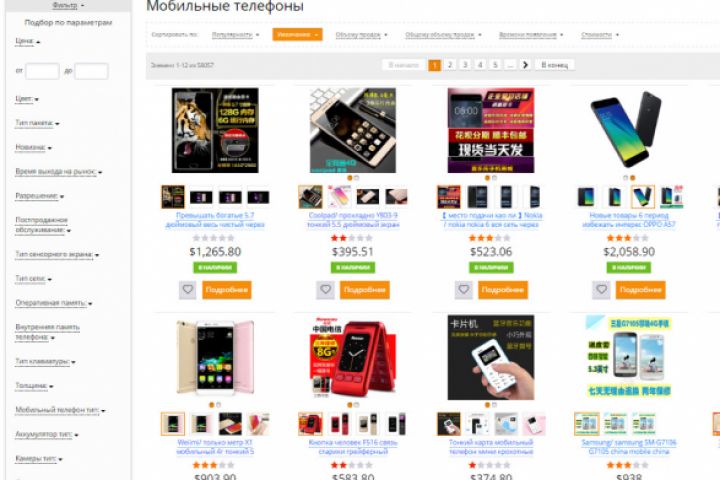
Task: Add the $1,265.80 phone to wishlist
Action: click(187, 290)
